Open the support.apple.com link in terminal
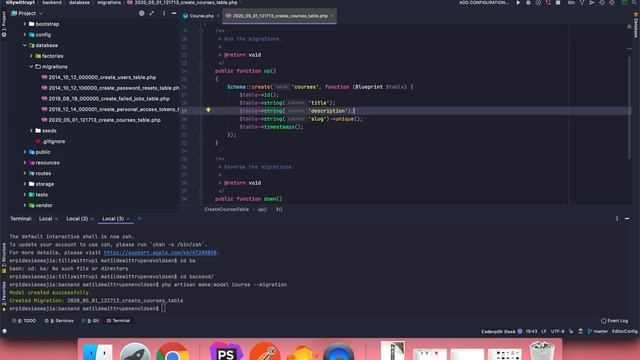 point(160,253)
